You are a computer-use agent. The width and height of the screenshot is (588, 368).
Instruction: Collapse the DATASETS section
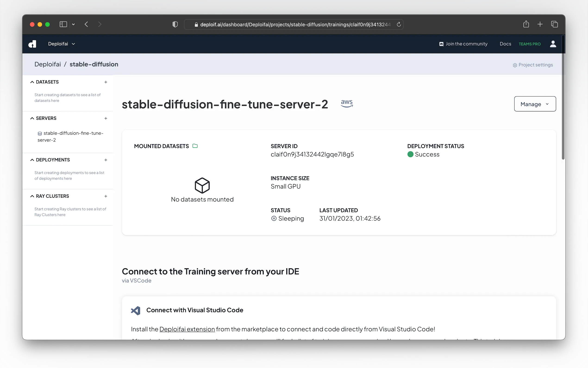click(x=32, y=82)
